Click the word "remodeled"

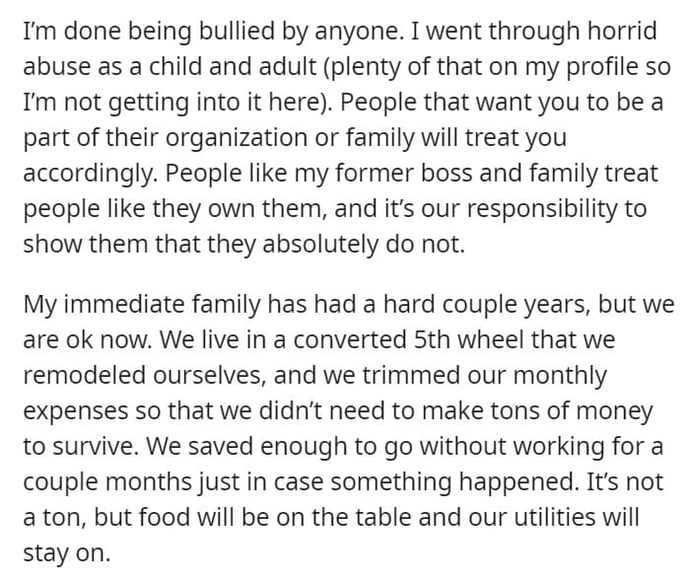tap(84, 375)
